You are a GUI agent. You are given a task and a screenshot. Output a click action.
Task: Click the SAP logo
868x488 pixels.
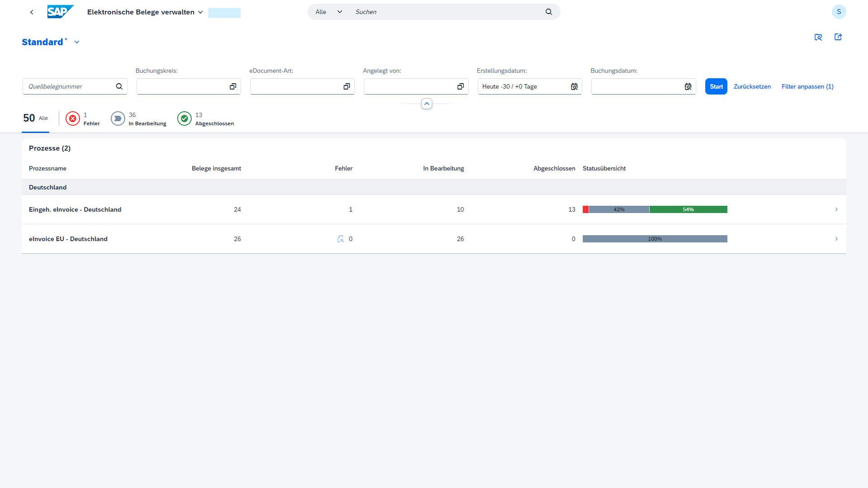60,12
